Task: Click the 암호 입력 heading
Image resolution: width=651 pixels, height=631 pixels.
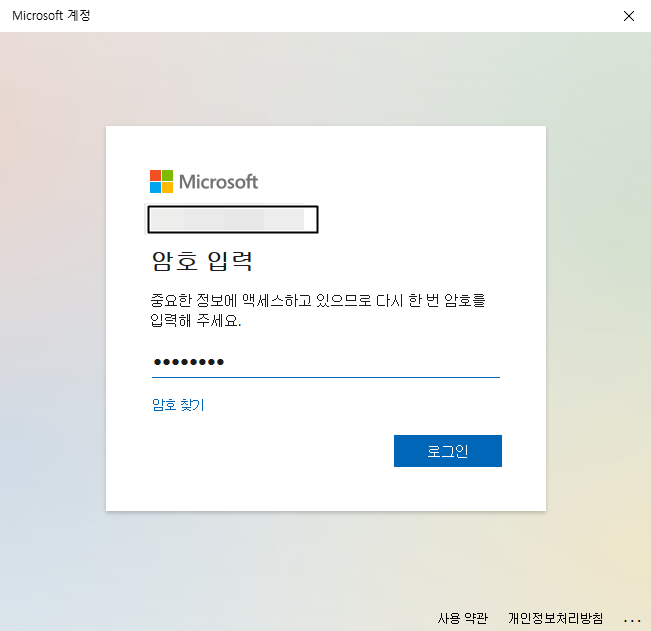Action: click(x=202, y=261)
